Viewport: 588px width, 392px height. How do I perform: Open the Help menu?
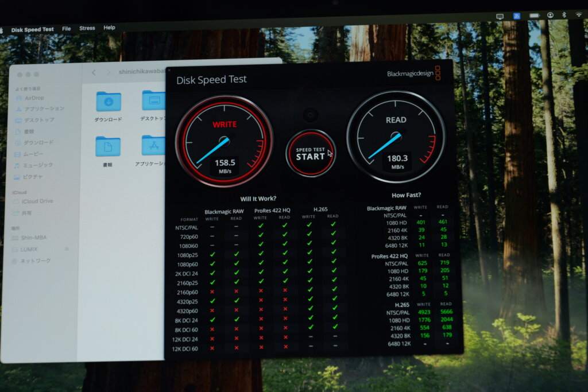tap(109, 28)
